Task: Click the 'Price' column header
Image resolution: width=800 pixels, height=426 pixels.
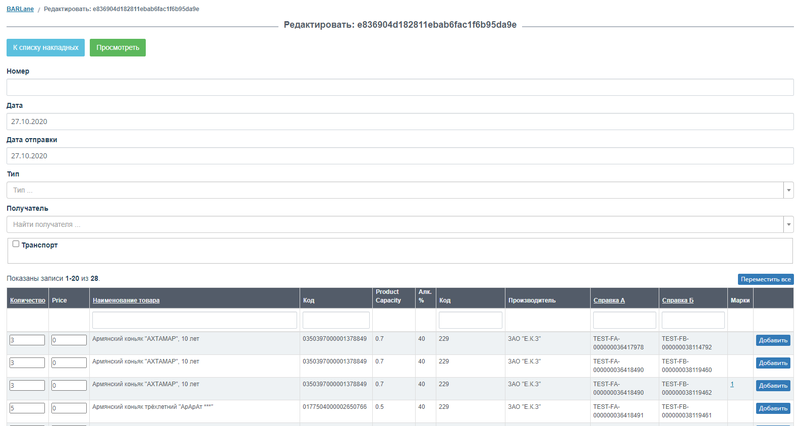Action: (x=59, y=300)
